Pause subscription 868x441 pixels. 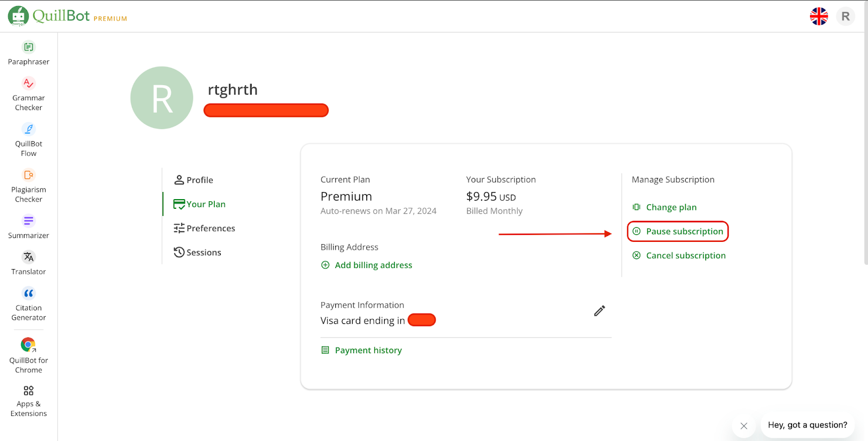678,231
